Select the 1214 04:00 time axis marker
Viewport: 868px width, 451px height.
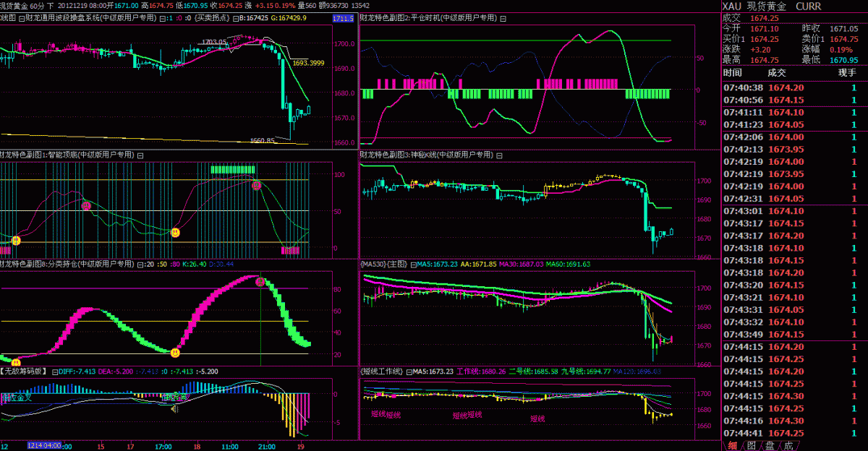pyautogui.click(x=45, y=446)
